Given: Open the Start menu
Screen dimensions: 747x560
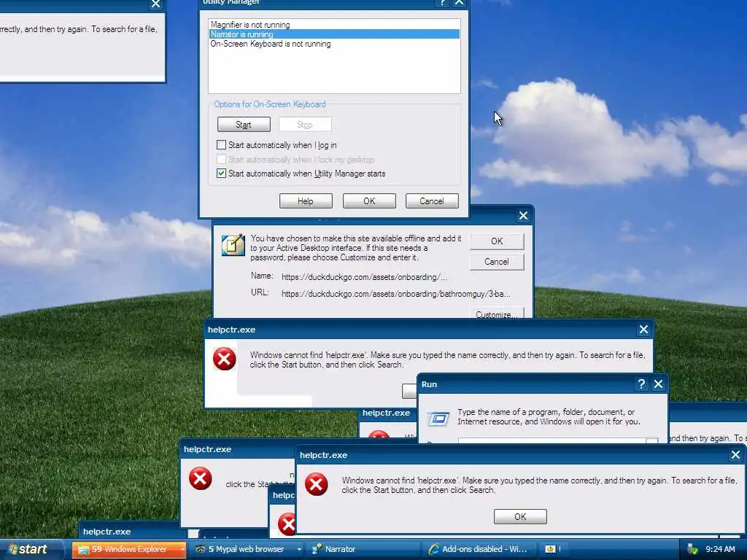Looking at the screenshot, I should 29,549.
